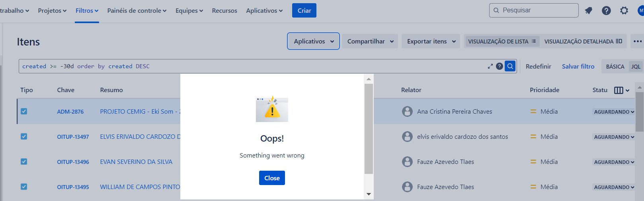Open issue OITUP-13497 key link
The width and height of the screenshot is (644, 201).
73,137
